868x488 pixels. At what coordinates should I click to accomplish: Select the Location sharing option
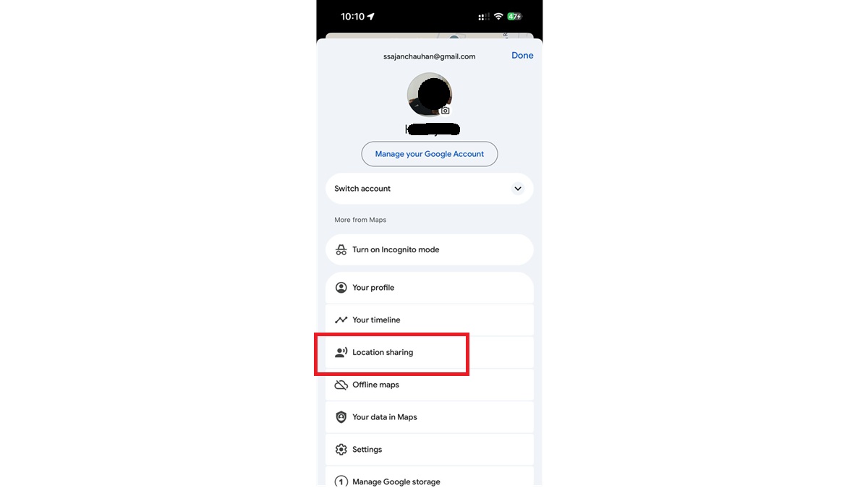coord(430,353)
